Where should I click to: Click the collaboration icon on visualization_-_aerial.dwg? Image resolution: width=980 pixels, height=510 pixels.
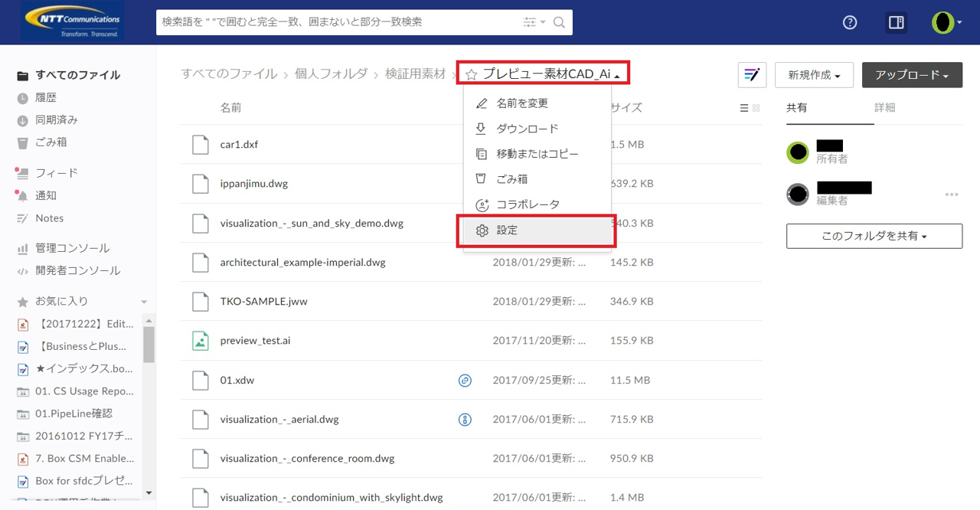click(464, 419)
